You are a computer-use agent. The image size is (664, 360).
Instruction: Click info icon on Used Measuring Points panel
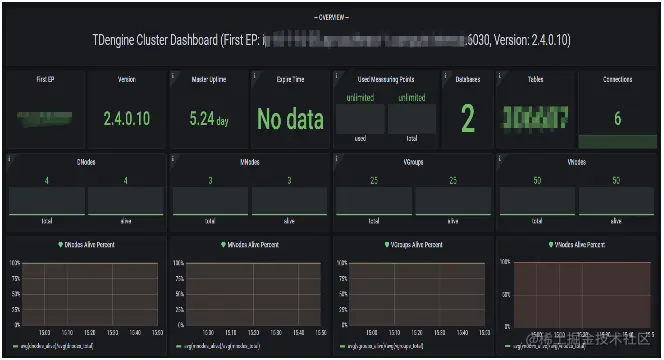click(x=337, y=75)
